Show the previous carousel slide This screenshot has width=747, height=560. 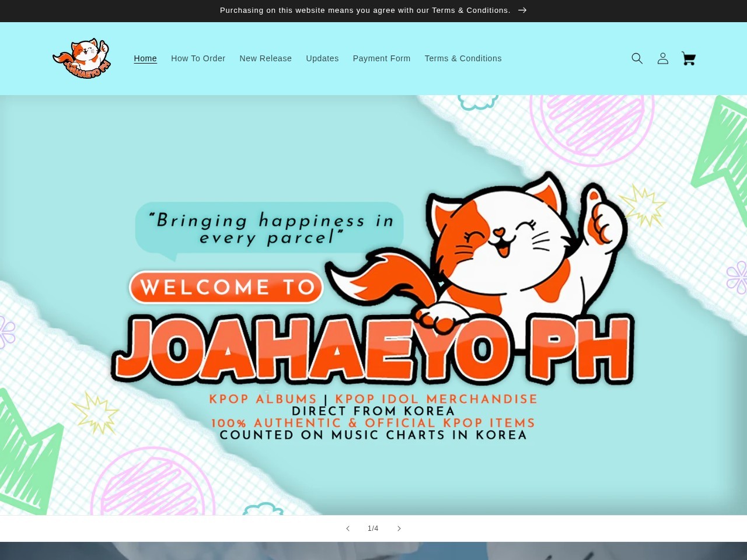pyautogui.click(x=348, y=528)
